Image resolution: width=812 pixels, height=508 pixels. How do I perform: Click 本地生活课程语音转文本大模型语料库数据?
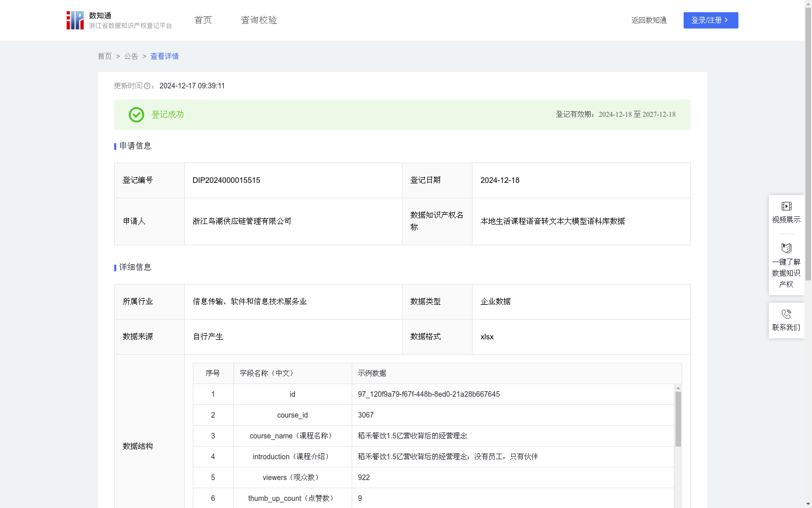pyautogui.click(x=553, y=221)
